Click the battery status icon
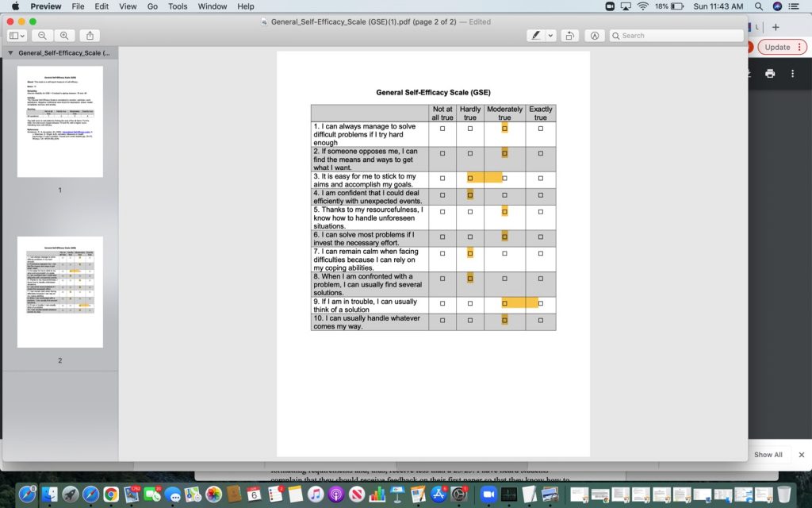 pyautogui.click(x=677, y=6)
